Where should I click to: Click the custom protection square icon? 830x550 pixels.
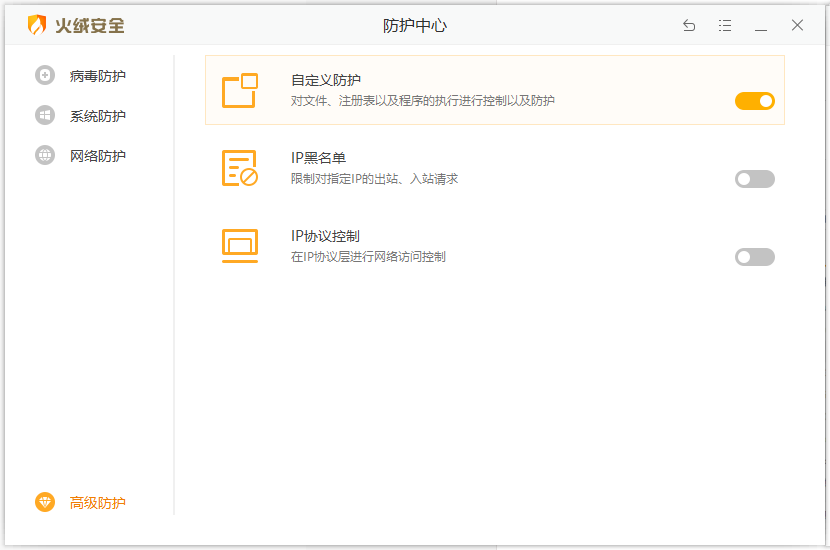click(x=240, y=91)
